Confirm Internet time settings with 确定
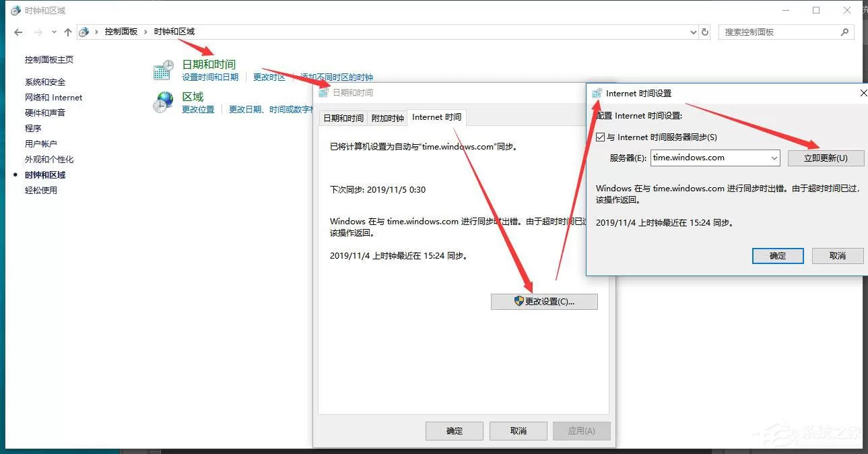Viewport: 868px width, 454px height. coord(778,255)
